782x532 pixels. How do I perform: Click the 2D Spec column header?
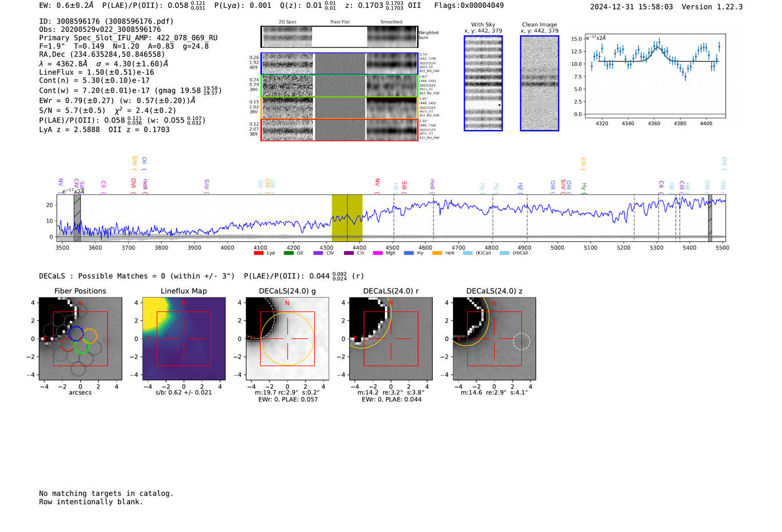point(288,22)
